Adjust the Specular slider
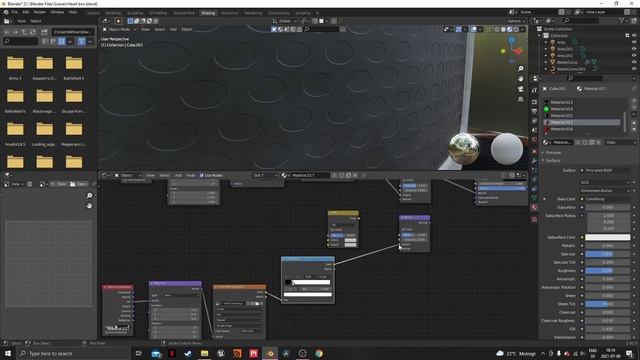This screenshot has width=640, height=360. (608, 254)
